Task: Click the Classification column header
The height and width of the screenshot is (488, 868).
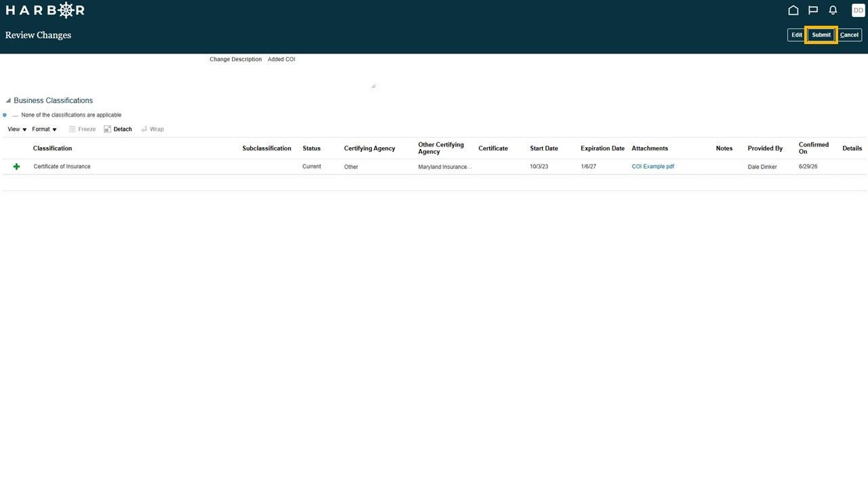Action: point(52,148)
